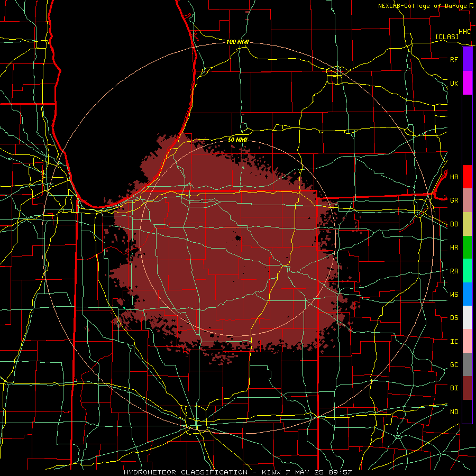
Task: Click the yellow BD legend swatch
Action: (x=467, y=224)
